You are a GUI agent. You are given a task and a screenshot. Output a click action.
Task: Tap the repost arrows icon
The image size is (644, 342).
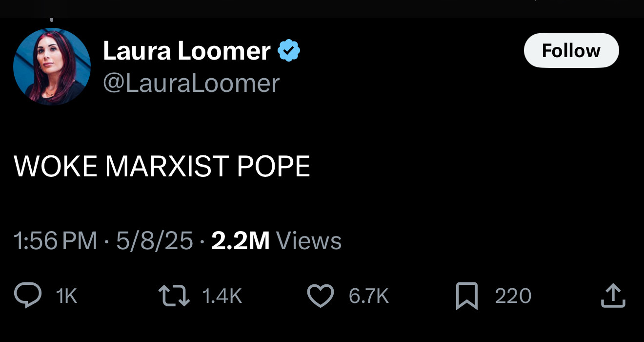click(175, 296)
